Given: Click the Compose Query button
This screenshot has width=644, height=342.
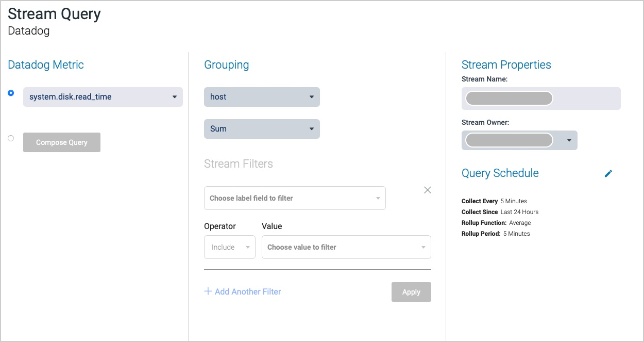Looking at the screenshot, I should click(x=62, y=142).
